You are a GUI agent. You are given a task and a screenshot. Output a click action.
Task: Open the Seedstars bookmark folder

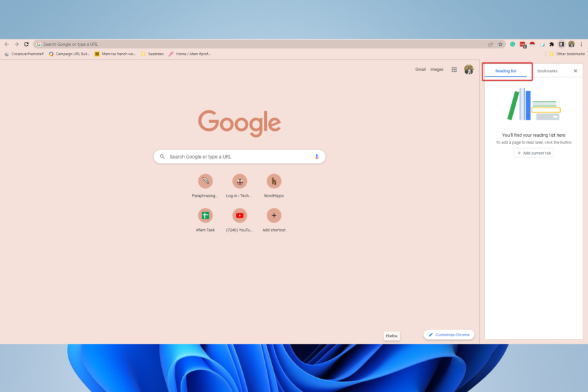pyautogui.click(x=152, y=54)
